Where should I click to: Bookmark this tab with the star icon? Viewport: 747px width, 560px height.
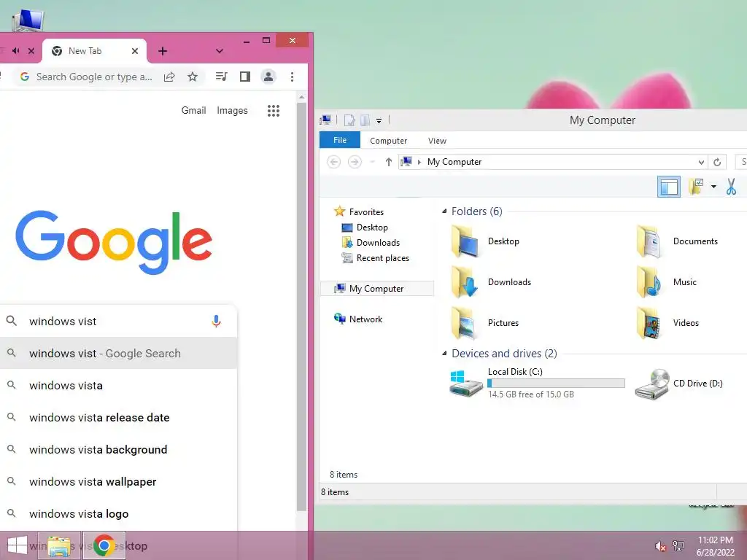tap(193, 77)
